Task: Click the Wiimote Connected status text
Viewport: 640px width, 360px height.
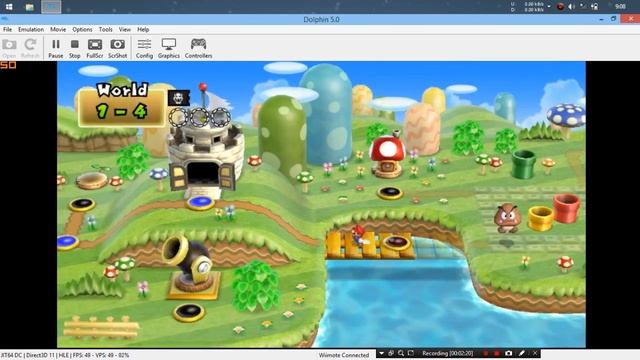Action: [x=344, y=355]
